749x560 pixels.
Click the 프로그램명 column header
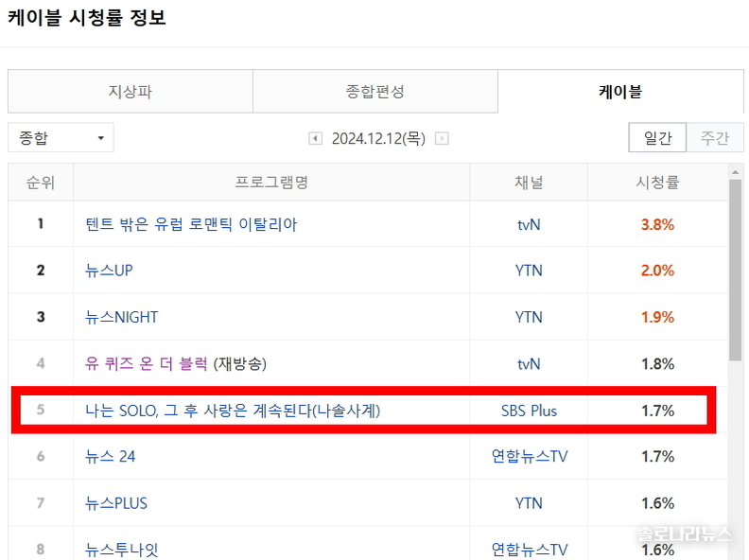271,182
